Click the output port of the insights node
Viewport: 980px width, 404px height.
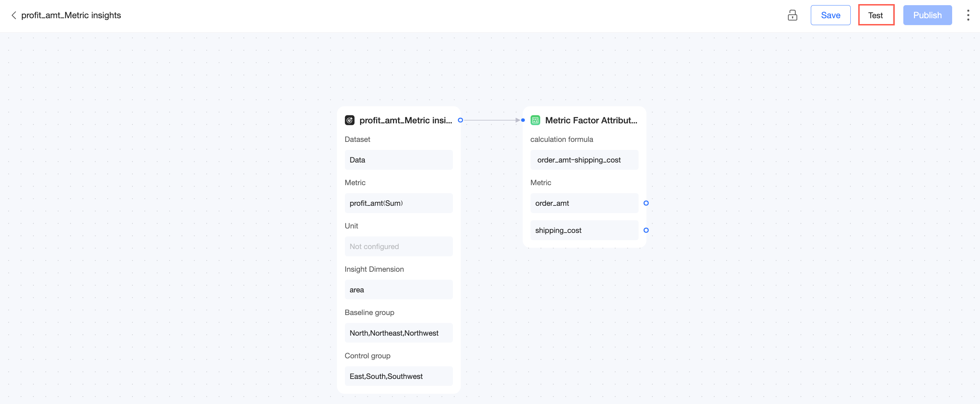coord(460,120)
